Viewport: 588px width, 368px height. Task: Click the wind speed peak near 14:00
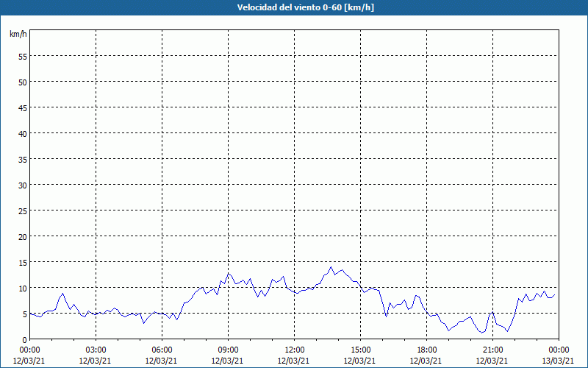point(331,267)
